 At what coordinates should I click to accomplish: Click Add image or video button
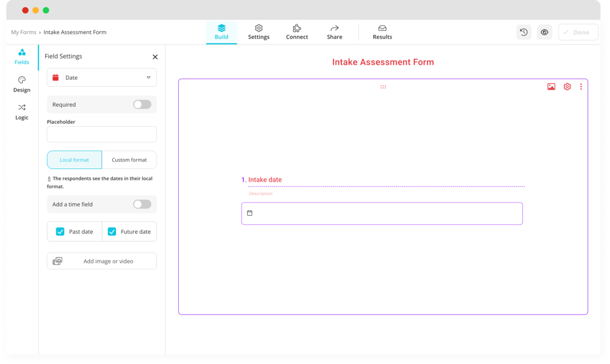coord(102,261)
